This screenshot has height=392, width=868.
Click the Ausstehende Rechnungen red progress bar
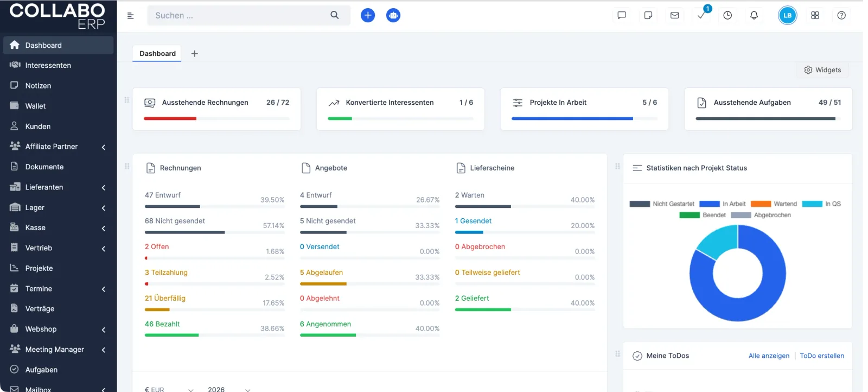tap(170, 118)
